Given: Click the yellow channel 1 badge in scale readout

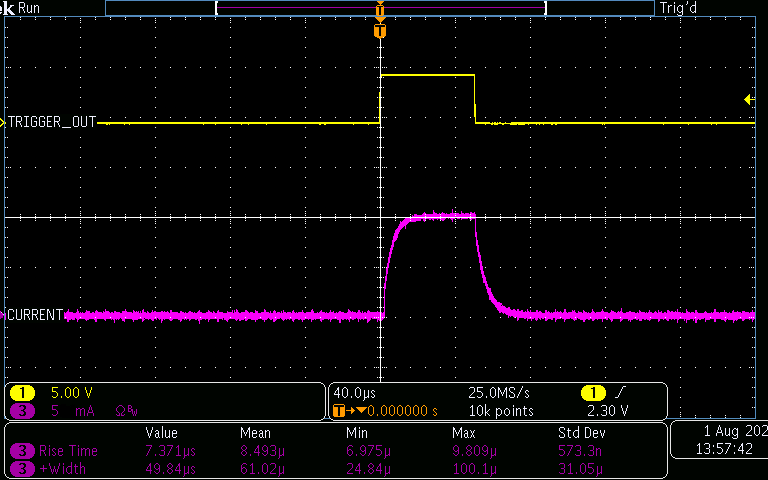Looking at the screenshot, I should (x=22, y=393).
